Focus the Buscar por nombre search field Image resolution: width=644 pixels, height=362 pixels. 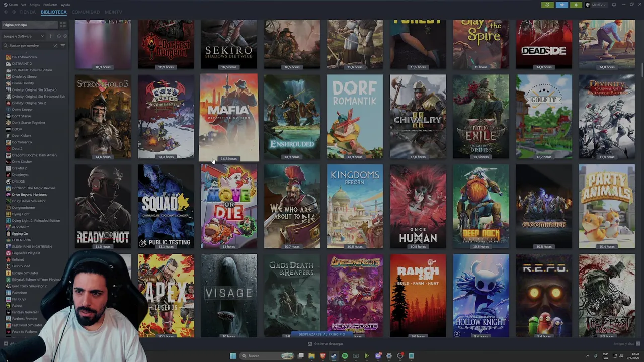29,46
